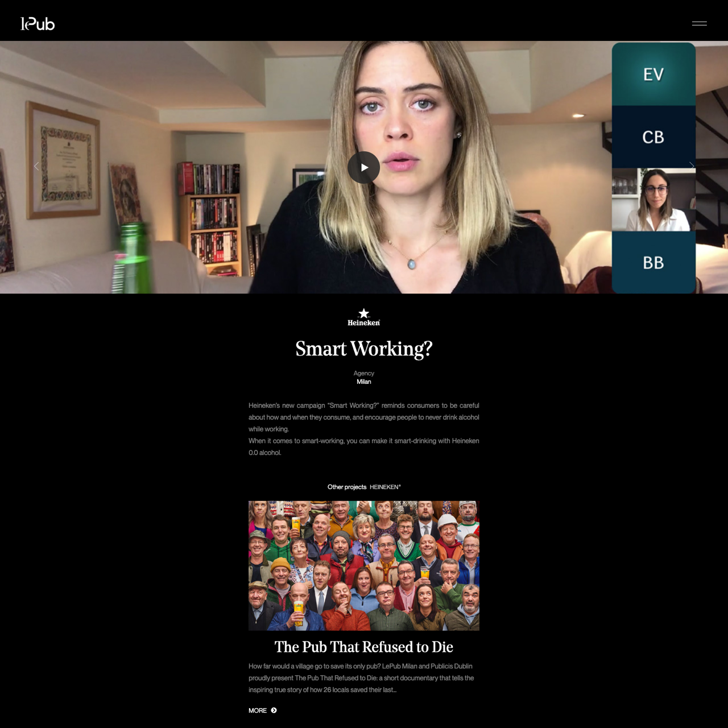
Task: Click the Milan agency link
Action: click(364, 382)
